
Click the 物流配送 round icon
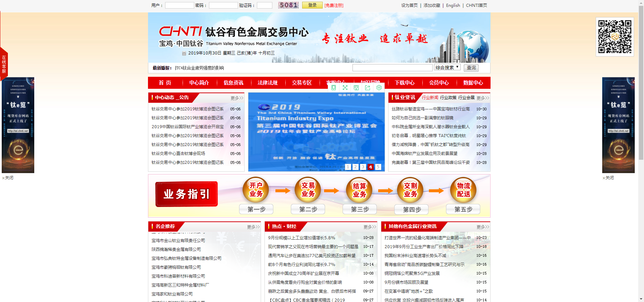[x=463, y=190]
